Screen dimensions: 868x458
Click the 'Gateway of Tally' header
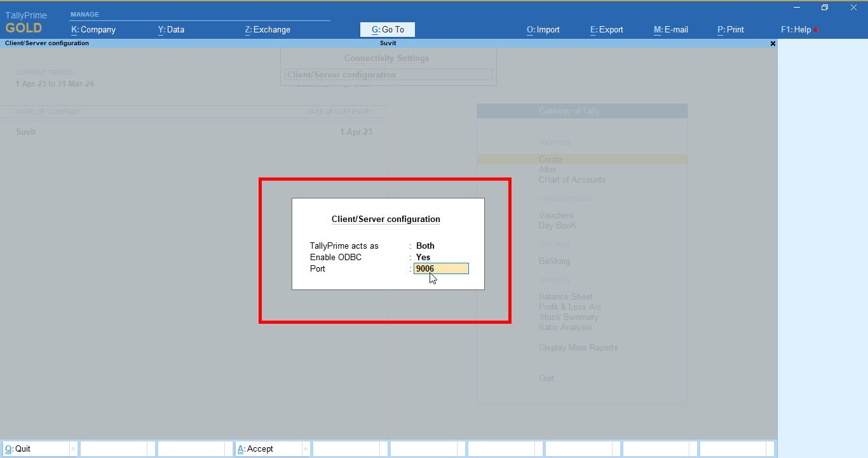pos(582,111)
